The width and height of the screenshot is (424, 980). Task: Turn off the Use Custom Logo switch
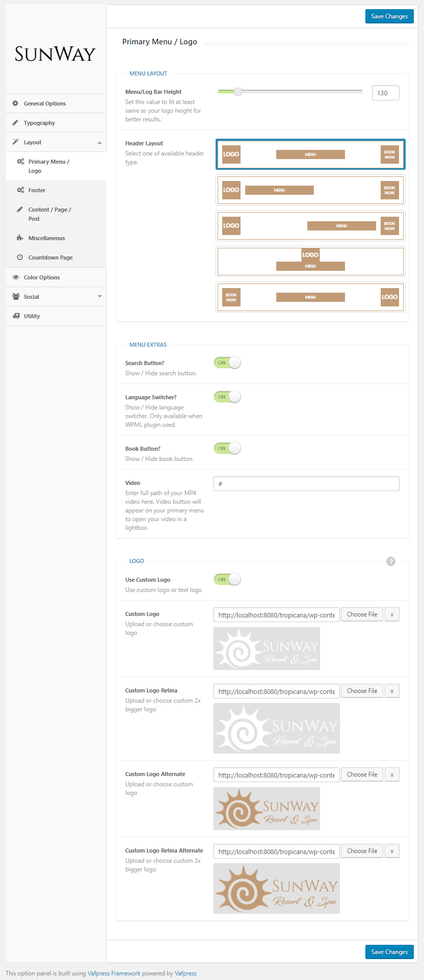[x=227, y=579]
